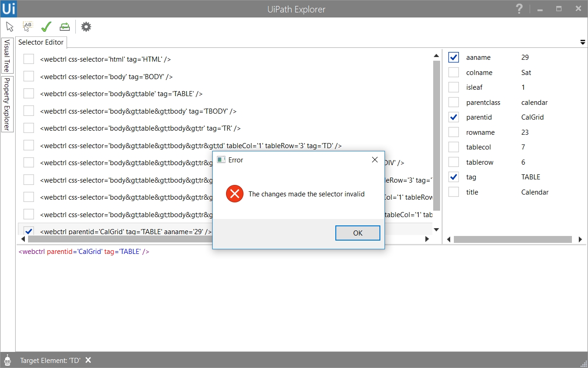
Task: Enable the tablerow attribute checkbox
Action: tap(453, 162)
